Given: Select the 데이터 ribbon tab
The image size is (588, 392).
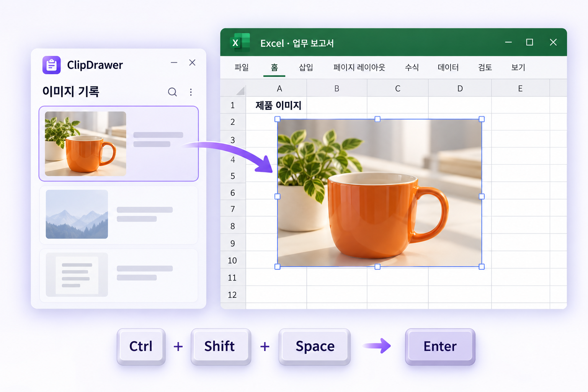Looking at the screenshot, I should [x=448, y=67].
